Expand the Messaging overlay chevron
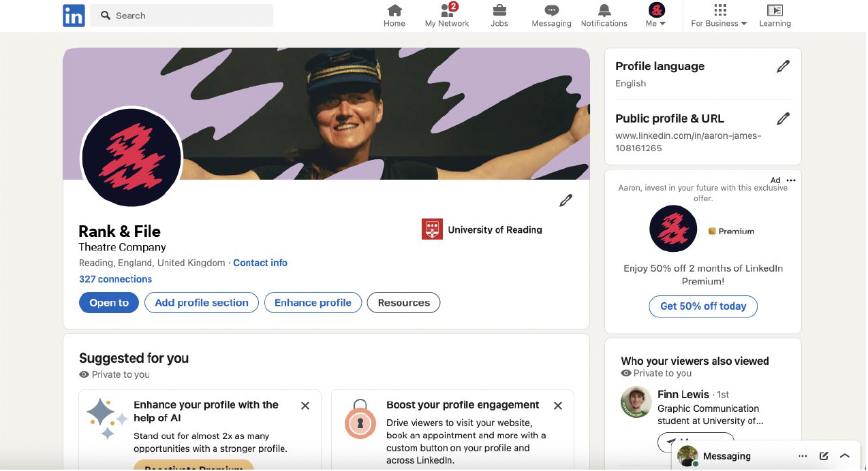This screenshot has width=868, height=471. click(x=845, y=456)
